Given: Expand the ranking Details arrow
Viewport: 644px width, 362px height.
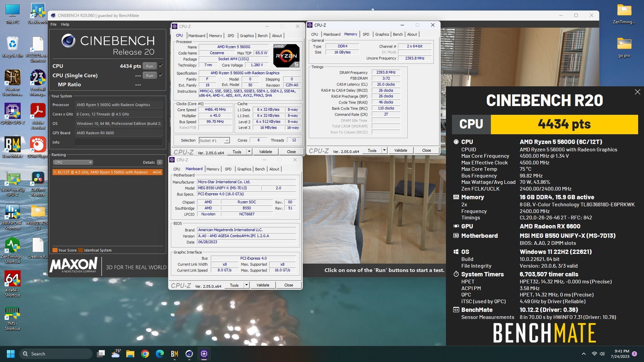Looking at the screenshot, I should click(x=160, y=162).
